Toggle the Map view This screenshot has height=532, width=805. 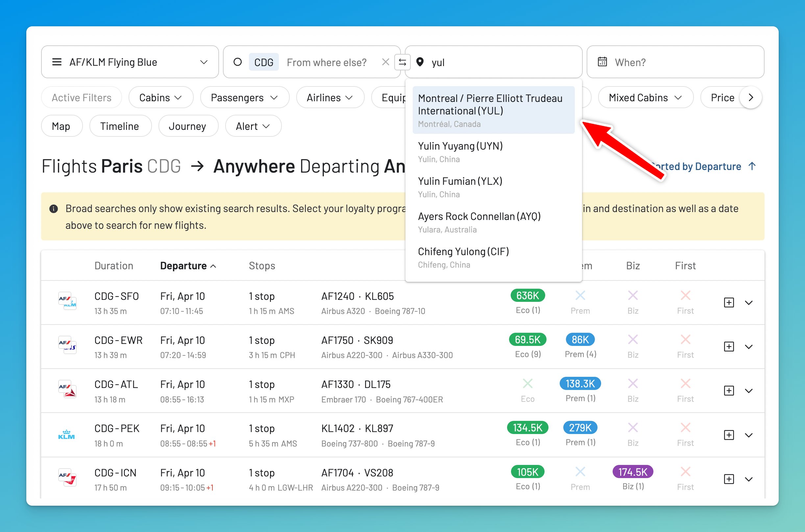[61, 126]
